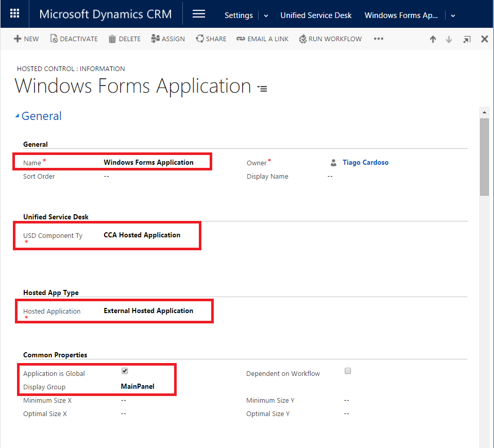Click DEACTIVATE in the command bar
This screenshot has width=494, height=448.
74,39
